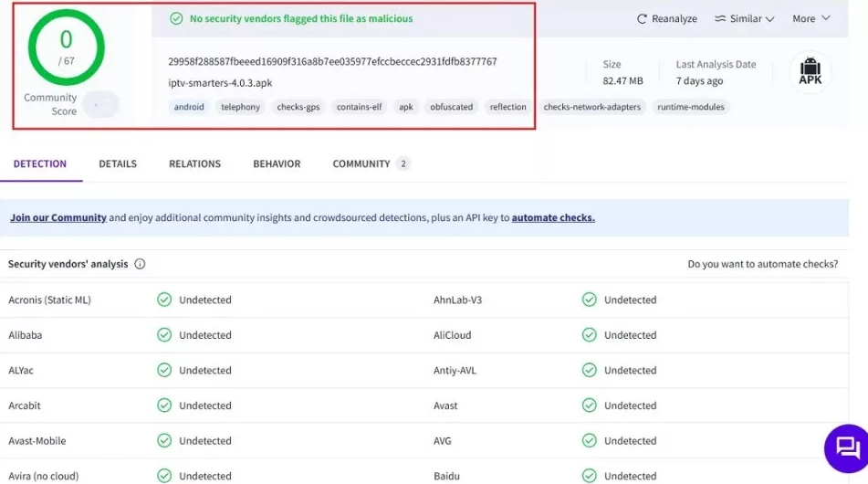Click the Avast-Mobile vendor name
The width and height of the screenshot is (868, 484).
point(37,441)
